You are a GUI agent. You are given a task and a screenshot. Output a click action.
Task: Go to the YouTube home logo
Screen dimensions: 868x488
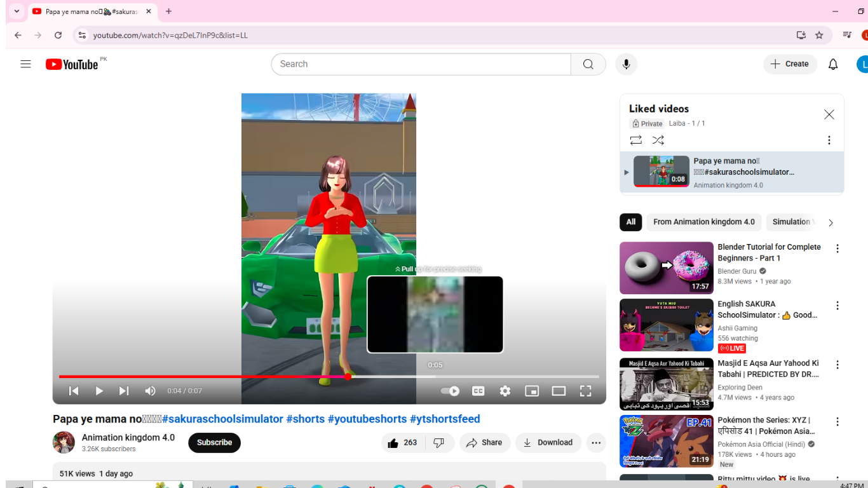[72, 64]
